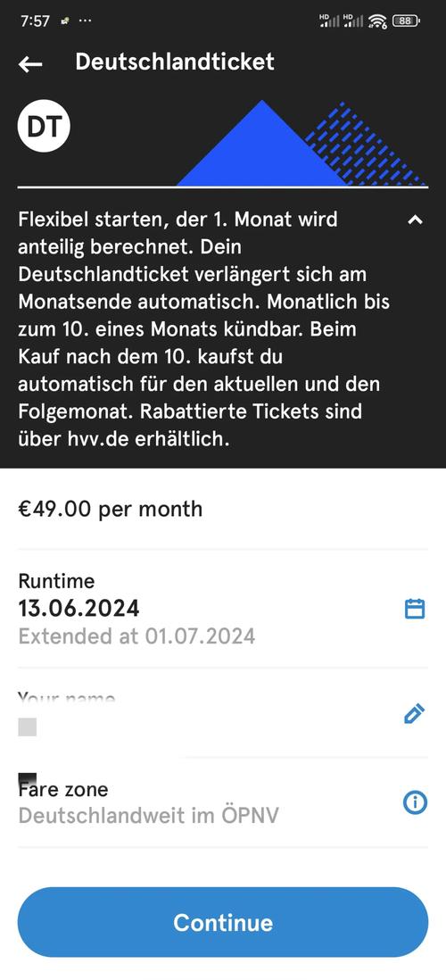This screenshot has width=446, height=980.
Task: Tap the blue triangle banner graphic
Action: pos(261,143)
